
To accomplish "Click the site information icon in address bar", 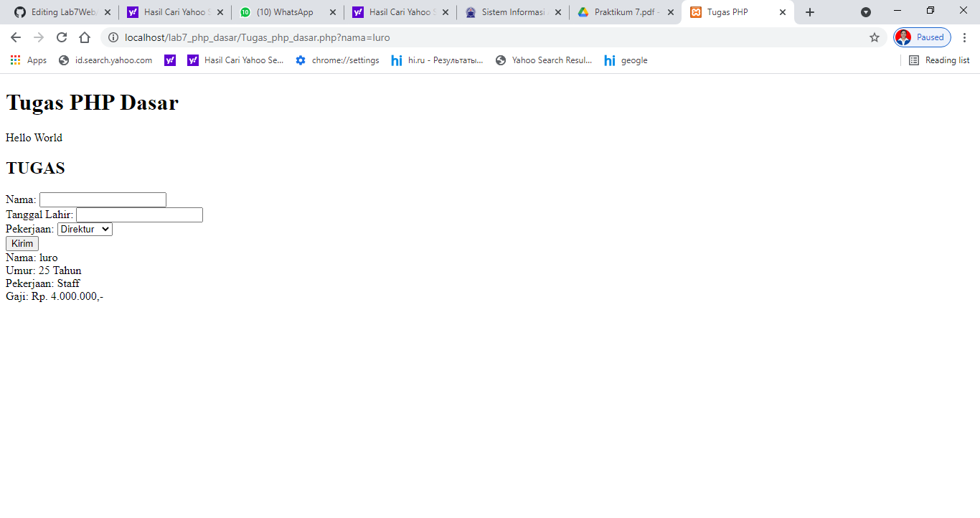I will (x=113, y=37).
